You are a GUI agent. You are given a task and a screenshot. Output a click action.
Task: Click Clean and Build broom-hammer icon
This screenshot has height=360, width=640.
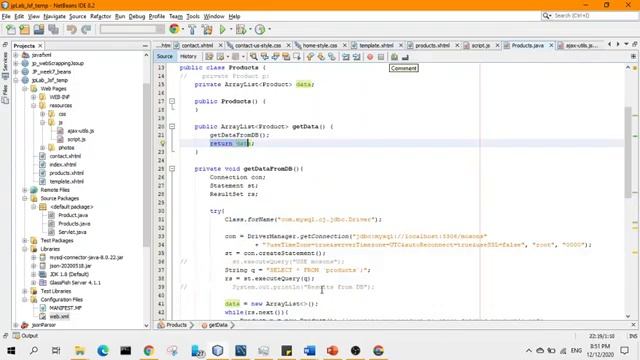(x=207, y=29)
